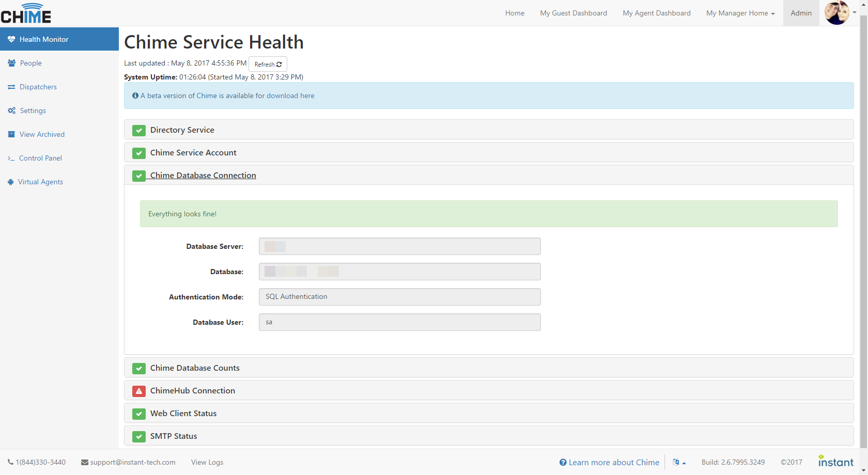Open Control Panel in sidebar

(59, 158)
